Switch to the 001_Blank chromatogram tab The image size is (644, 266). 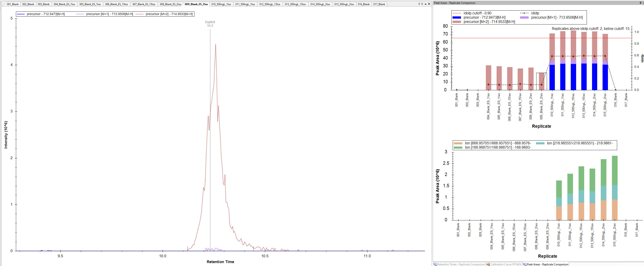coord(13,4)
